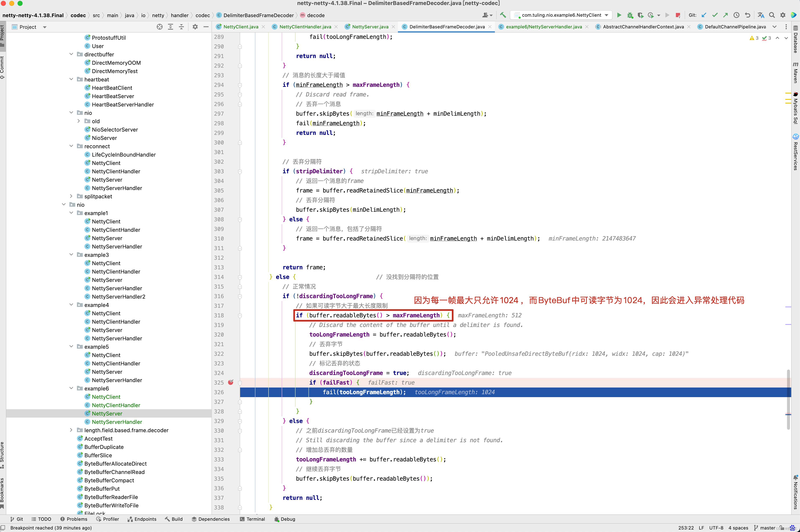Toggle code folding at line 294
800x532 pixels.
tap(240, 85)
